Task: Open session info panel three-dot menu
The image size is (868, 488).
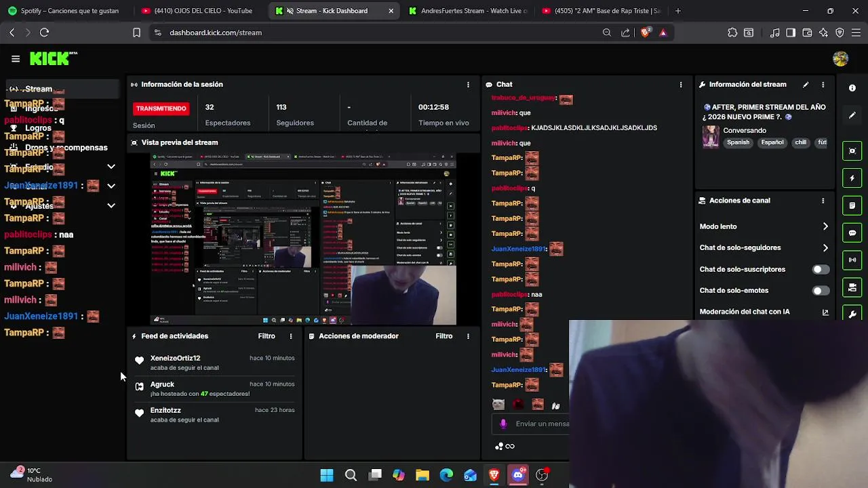Action: point(468,85)
